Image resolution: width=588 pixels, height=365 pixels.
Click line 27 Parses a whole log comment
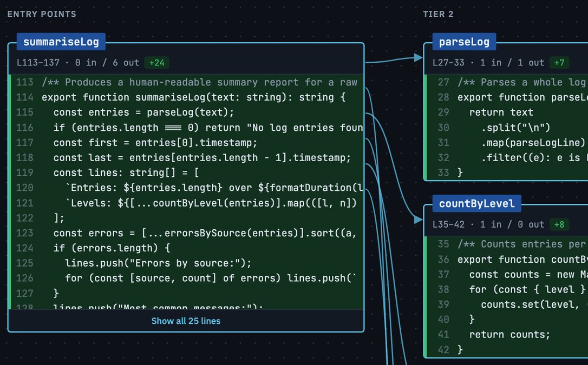(507, 82)
